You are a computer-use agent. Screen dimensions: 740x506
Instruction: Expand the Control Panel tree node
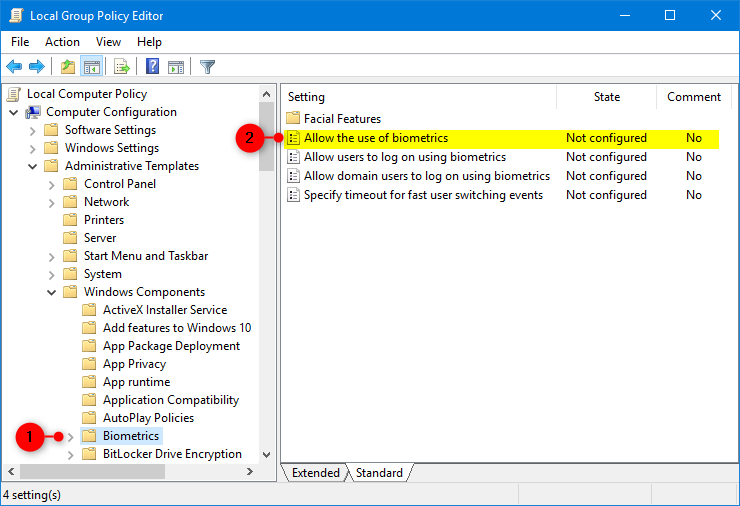(x=51, y=184)
